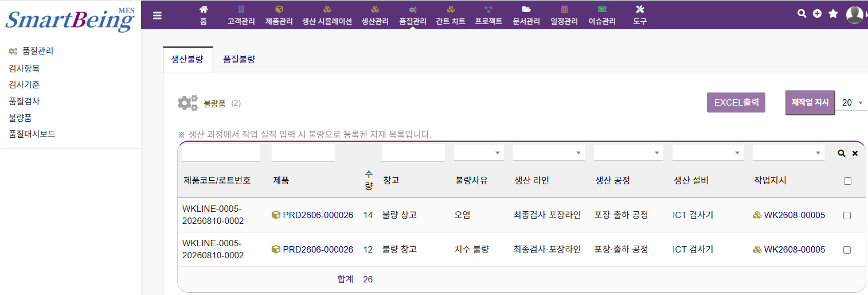Open 간트 차트 icon in navbar
The height and width of the screenshot is (295, 868).
pyautogui.click(x=451, y=9)
